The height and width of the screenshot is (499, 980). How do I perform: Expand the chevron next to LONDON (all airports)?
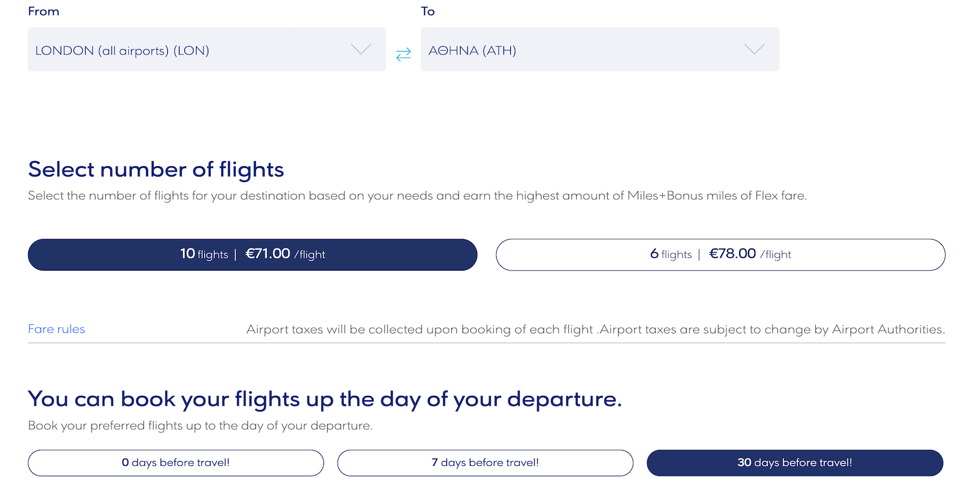click(x=360, y=50)
